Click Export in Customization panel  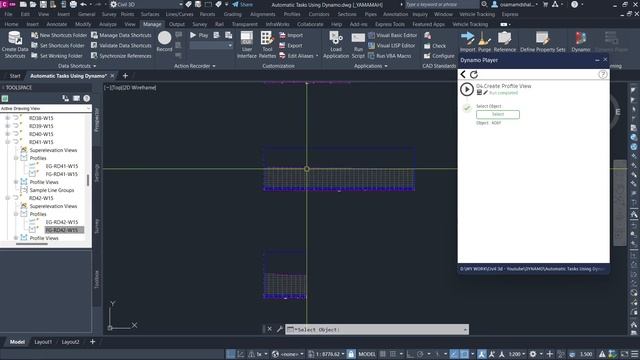point(291,45)
